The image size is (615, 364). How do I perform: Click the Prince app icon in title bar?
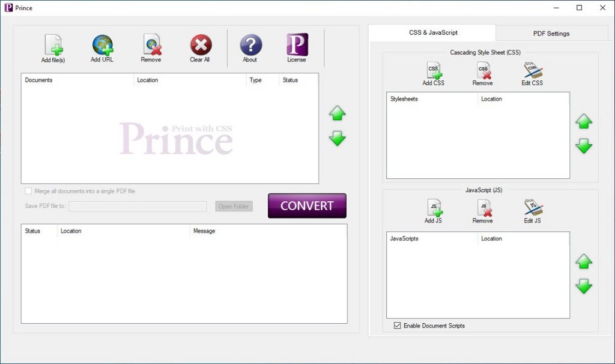pyautogui.click(x=8, y=7)
